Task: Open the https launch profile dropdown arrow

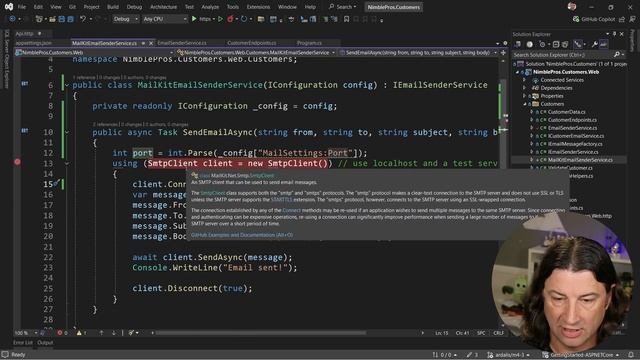Action: click(213, 19)
